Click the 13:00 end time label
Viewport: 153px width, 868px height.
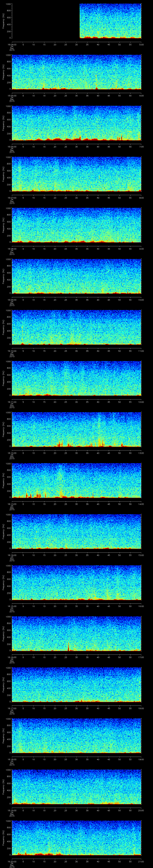[x=141, y=453]
